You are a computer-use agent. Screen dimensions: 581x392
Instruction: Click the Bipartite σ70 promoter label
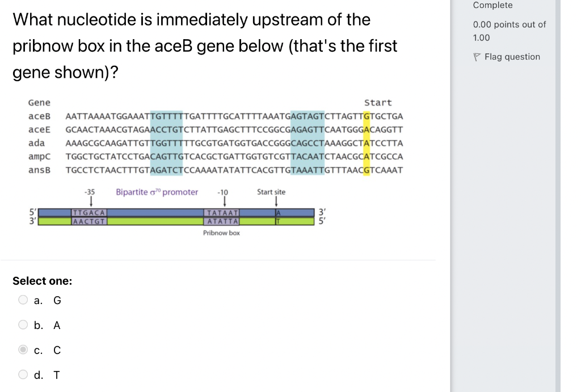157,192
